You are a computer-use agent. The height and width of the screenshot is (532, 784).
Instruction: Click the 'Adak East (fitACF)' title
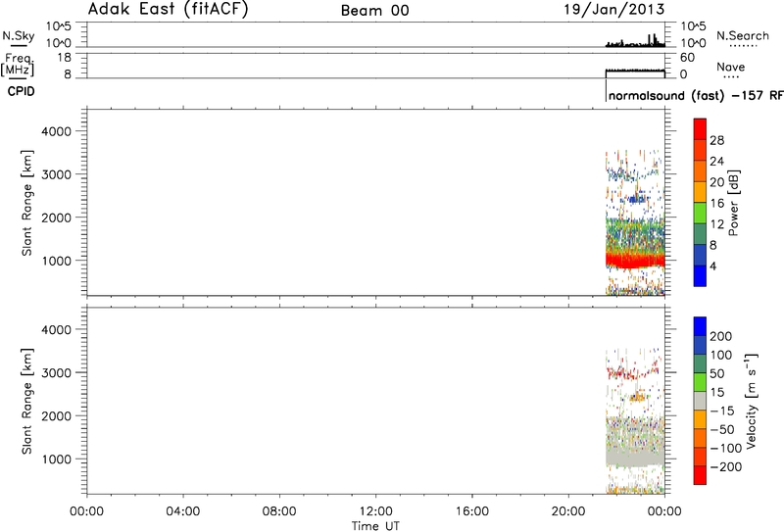click(x=168, y=9)
